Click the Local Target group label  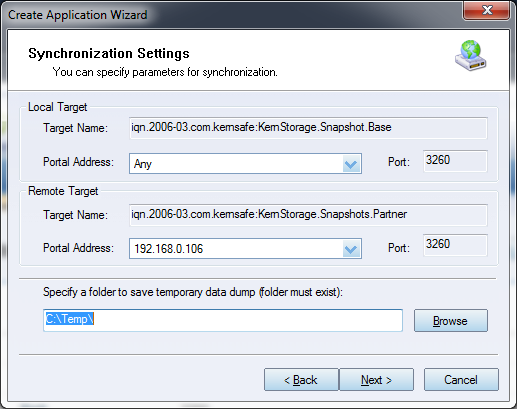click(x=58, y=107)
